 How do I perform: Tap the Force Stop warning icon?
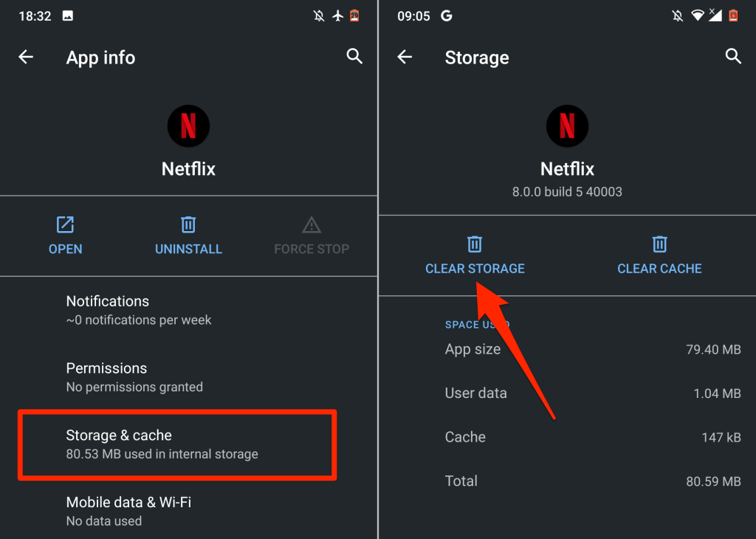pos(312,224)
